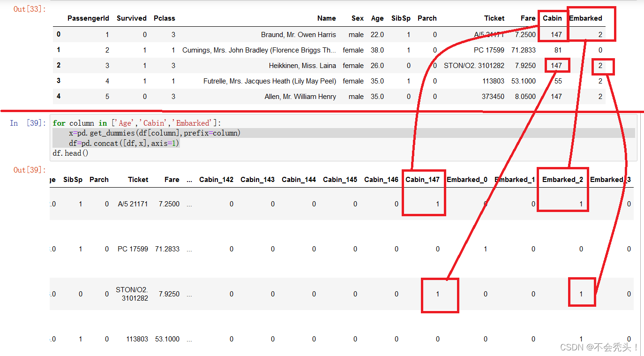Click the Survived column header
Image resolution: width=644 pixels, height=356 pixels.
[x=132, y=18]
